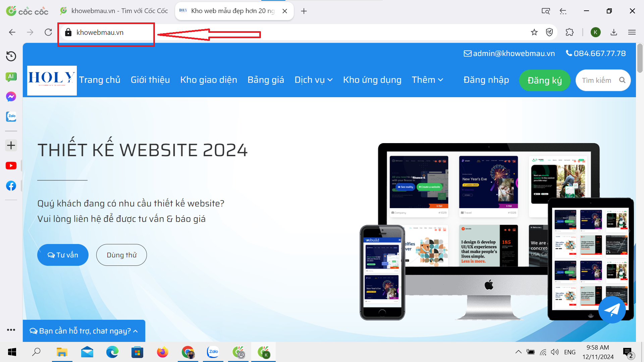644x362 pixels.
Task: Open the YouTube sidebar shortcut
Action: (11, 166)
